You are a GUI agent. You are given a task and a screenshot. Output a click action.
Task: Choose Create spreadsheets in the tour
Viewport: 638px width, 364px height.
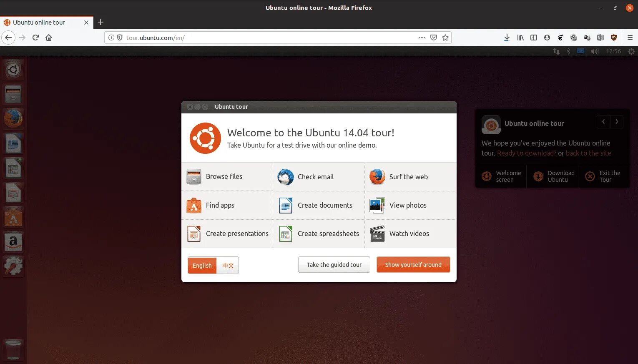click(319, 233)
